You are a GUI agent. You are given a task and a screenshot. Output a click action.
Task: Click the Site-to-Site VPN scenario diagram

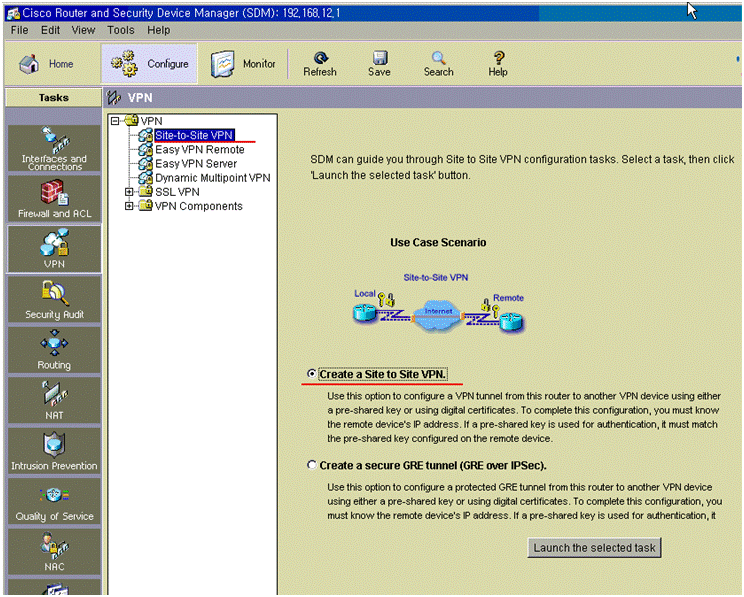click(439, 304)
